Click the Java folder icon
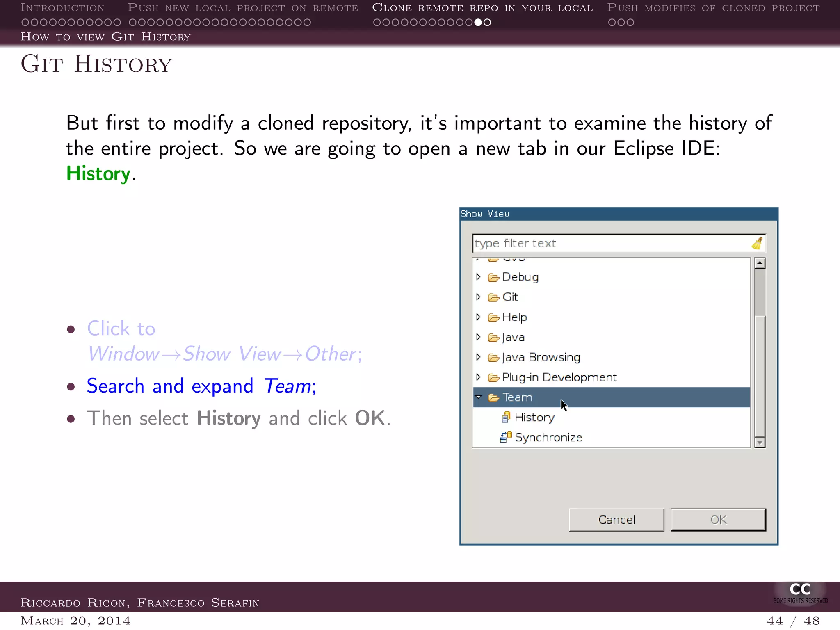840x630 pixels. tap(493, 338)
